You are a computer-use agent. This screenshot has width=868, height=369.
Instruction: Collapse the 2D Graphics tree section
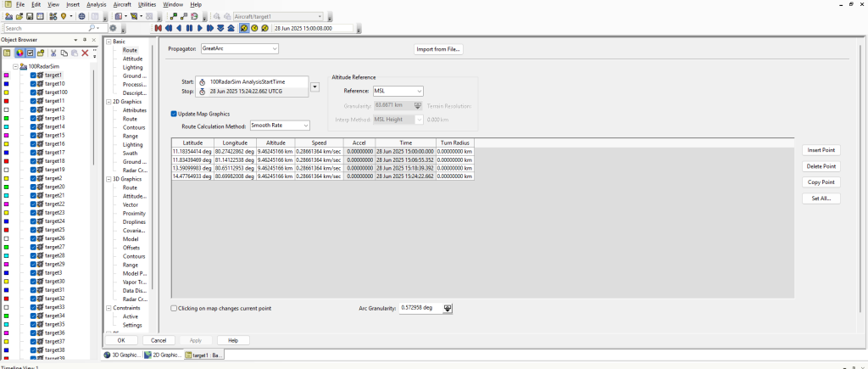pos(108,102)
